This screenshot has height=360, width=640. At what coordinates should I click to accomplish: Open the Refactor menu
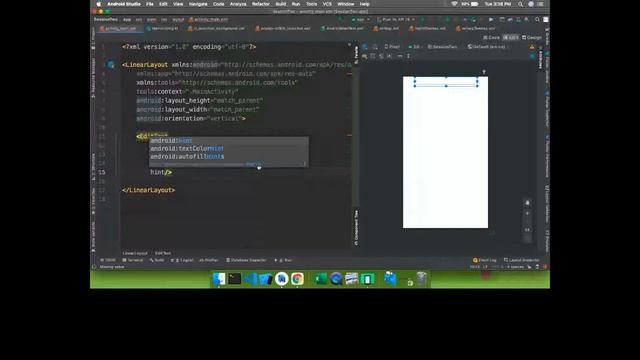[x=260, y=4]
